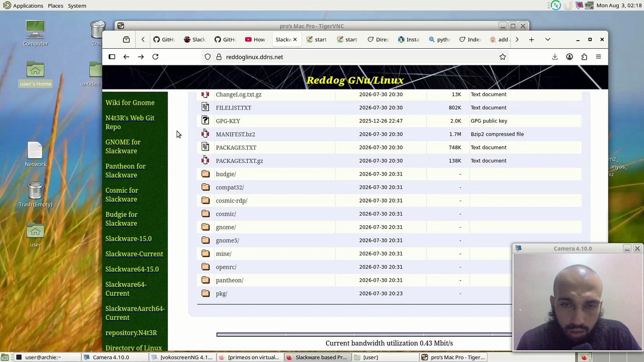Open 'Pantheon for Slackware' sidebar link
The width and height of the screenshot is (644, 362).
click(x=125, y=170)
